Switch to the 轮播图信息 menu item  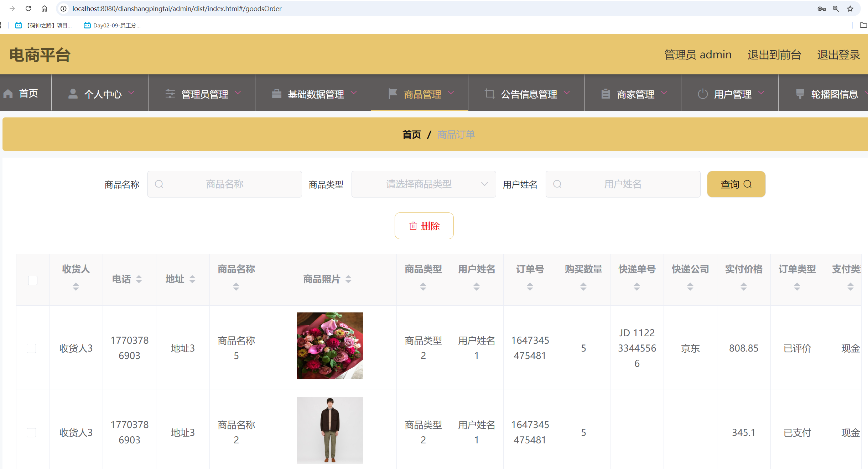[834, 94]
